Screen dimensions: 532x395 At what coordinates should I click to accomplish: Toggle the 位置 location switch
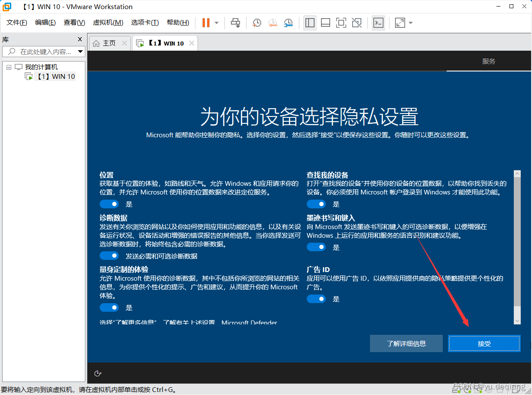click(x=109, y=204)
